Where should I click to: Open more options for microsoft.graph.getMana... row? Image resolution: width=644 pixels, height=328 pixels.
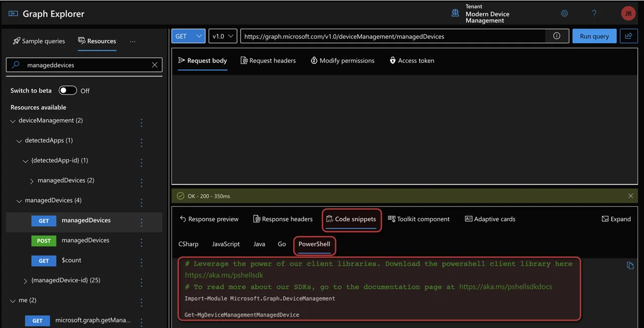(x=141, y=322)
